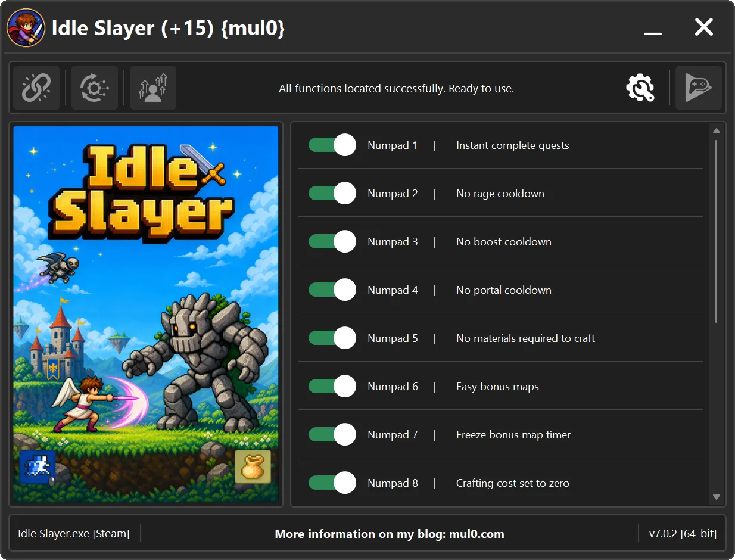The image size is (735, 560).
Task: Click the scrollbar down arrow
Action: tap(717, 497)
